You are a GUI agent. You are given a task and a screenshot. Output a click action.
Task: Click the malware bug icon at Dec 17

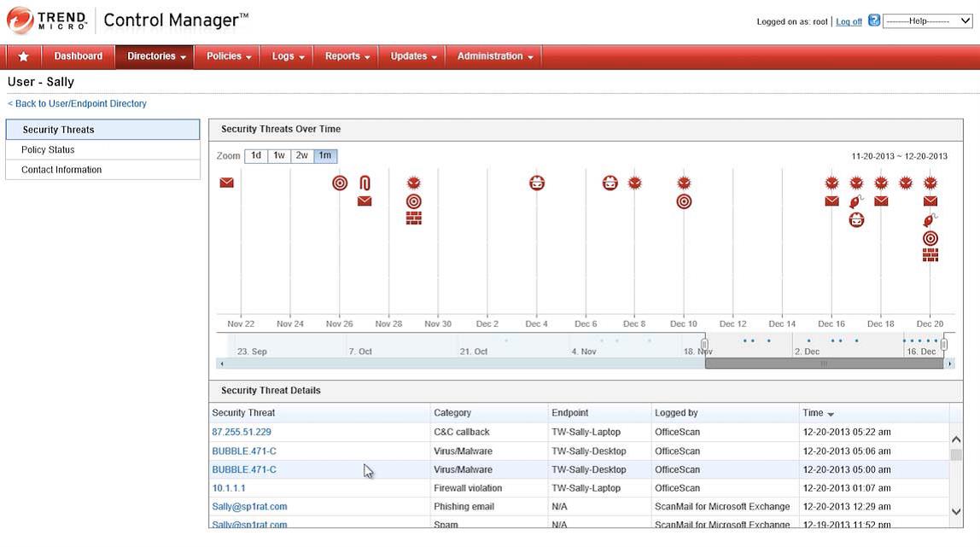(x=857, y=183)
